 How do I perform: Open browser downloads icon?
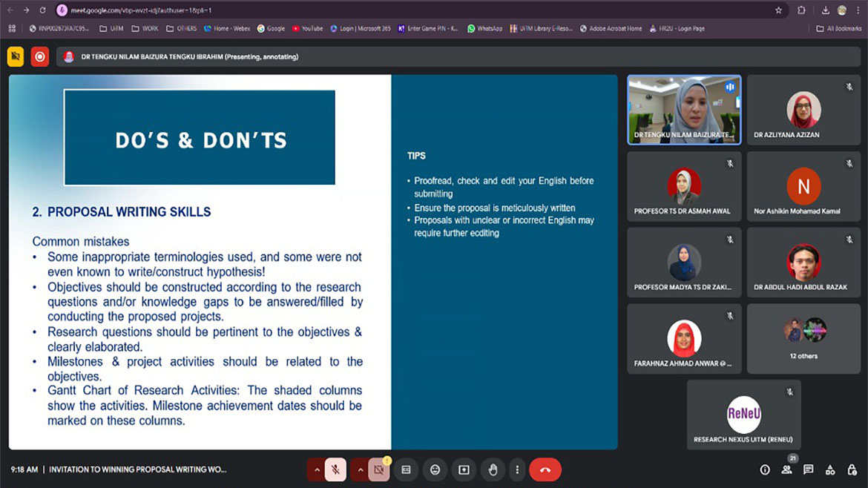tap(826, 10)
